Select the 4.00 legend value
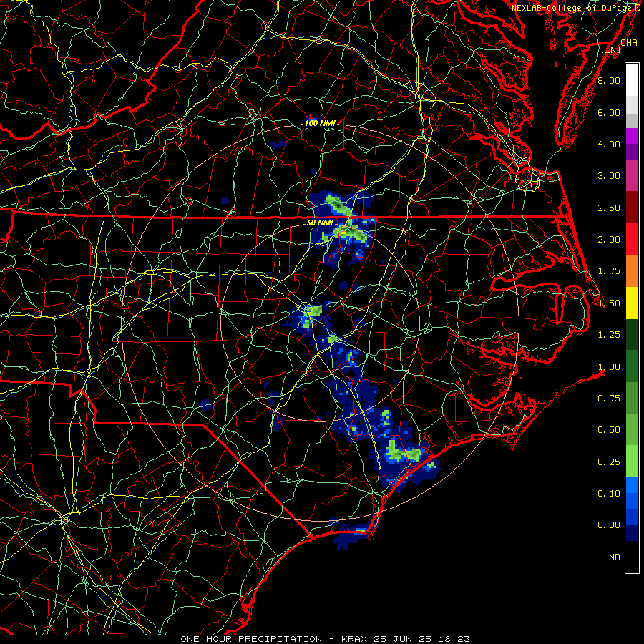Screen dimensions: 644x644 point(609,144)
